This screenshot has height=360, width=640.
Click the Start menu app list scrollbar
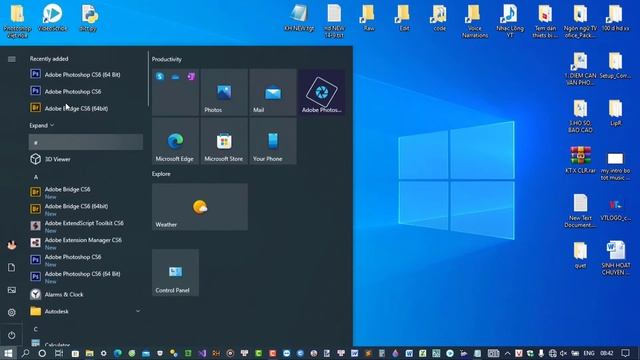pos(148,80)
